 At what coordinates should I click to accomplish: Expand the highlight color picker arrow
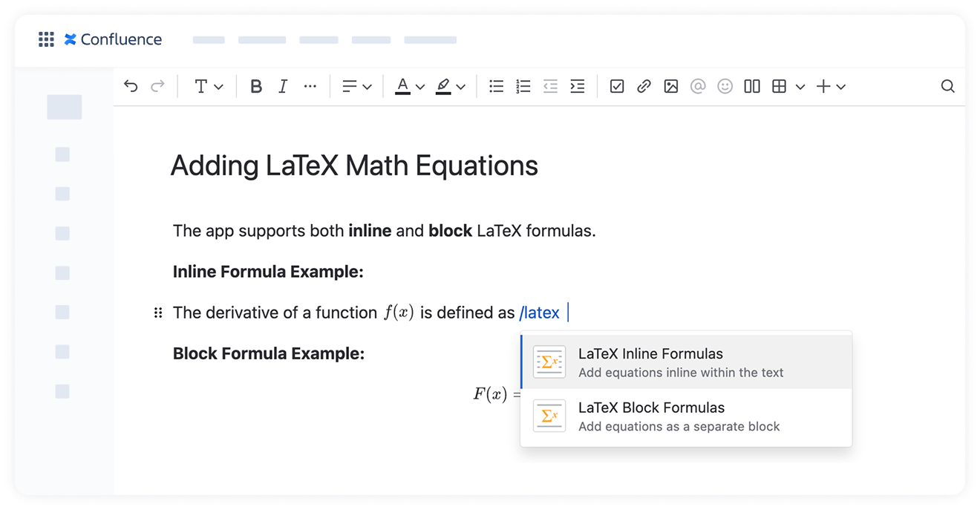tap(460, 87)
